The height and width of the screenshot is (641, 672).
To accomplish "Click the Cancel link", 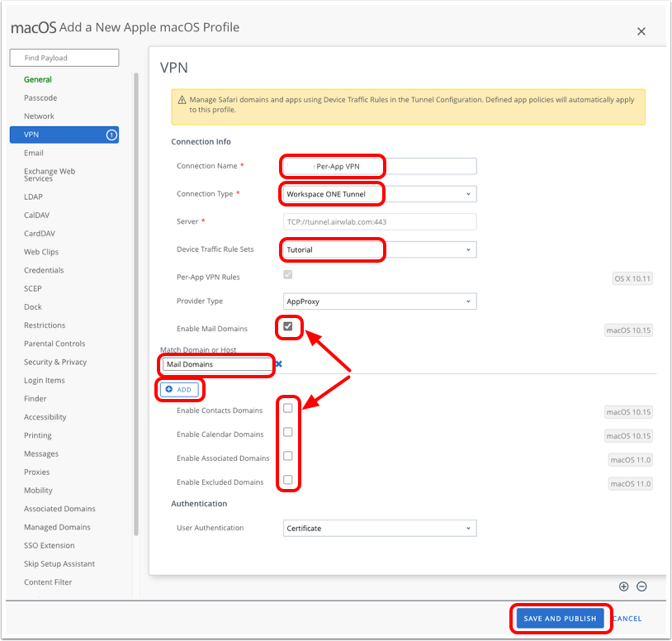I will 627,619.
